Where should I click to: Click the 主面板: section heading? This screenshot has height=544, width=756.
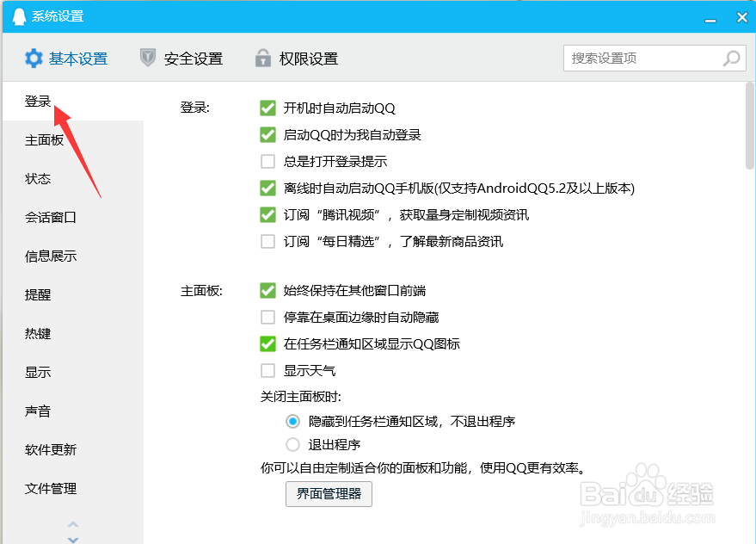tap(201, 291)
